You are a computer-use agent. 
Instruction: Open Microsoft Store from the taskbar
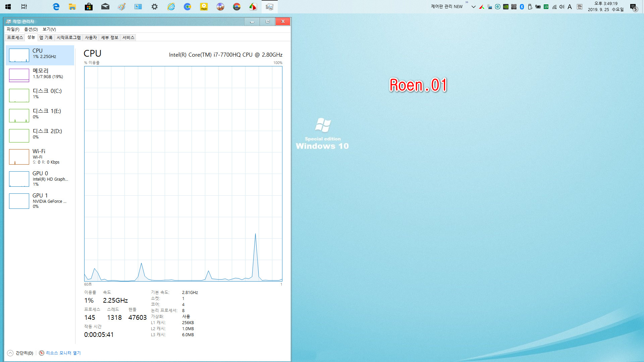pos(89,6)
